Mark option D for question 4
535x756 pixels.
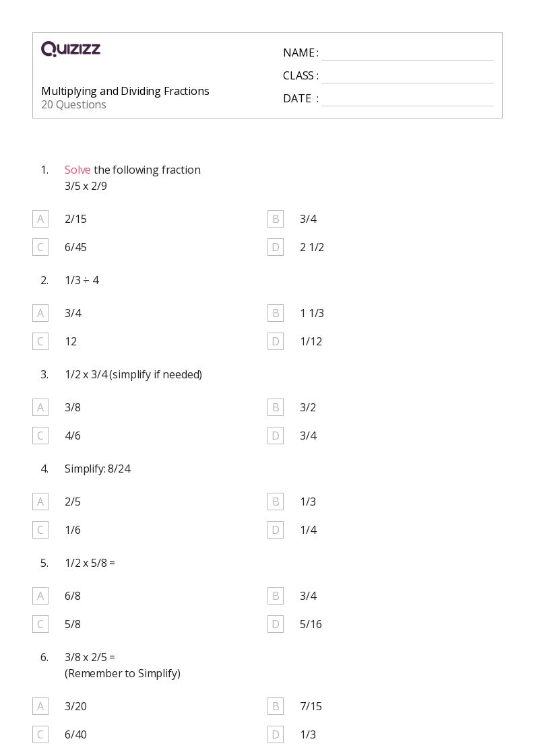point(275,530)
